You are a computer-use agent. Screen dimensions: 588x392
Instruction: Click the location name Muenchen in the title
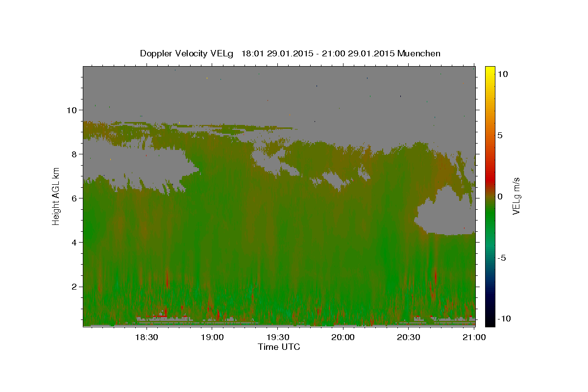[419, 53]
